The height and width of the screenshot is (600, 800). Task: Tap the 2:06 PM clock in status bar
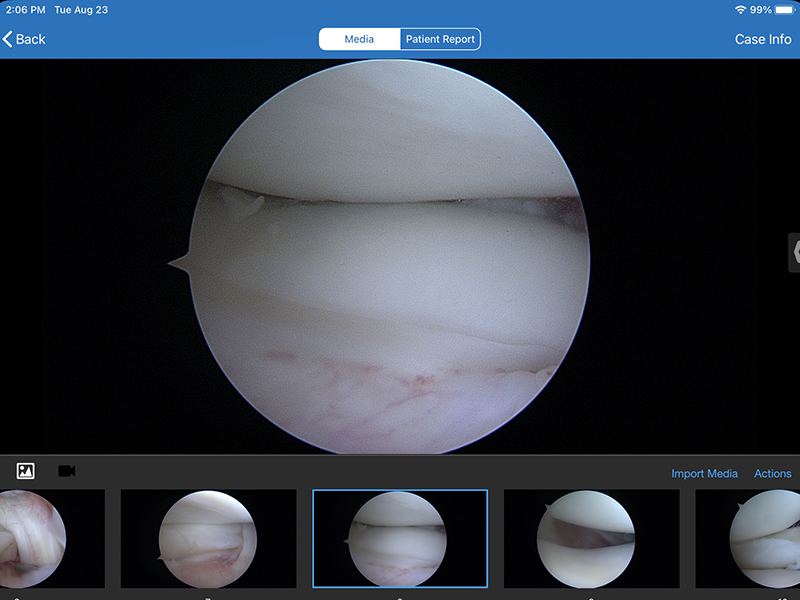26,10
